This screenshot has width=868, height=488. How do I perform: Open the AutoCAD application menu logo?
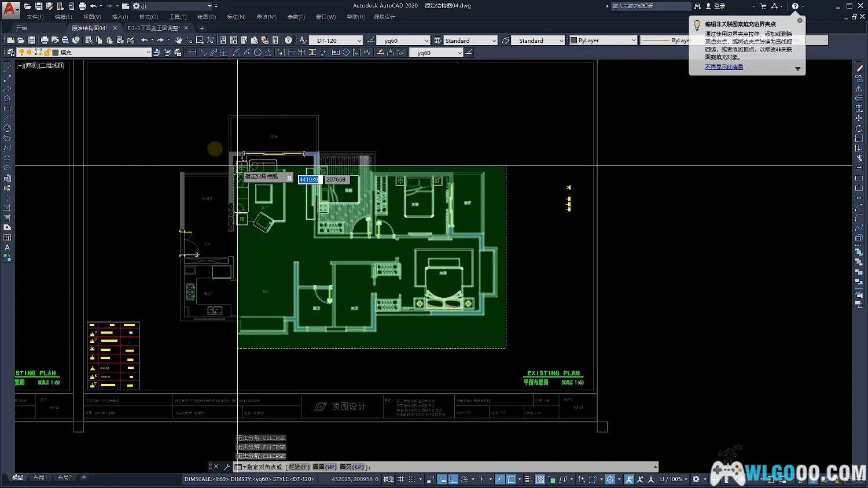(10, 9)
